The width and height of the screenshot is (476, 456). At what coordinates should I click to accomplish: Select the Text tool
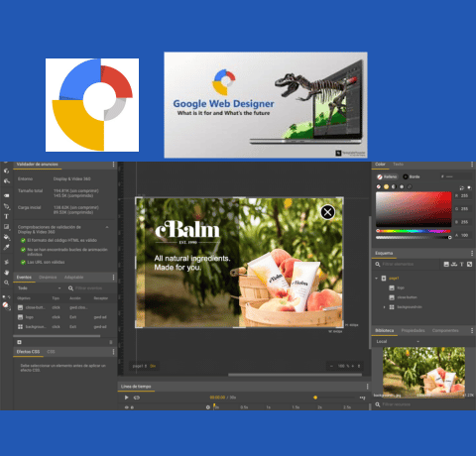pos(6,216)
